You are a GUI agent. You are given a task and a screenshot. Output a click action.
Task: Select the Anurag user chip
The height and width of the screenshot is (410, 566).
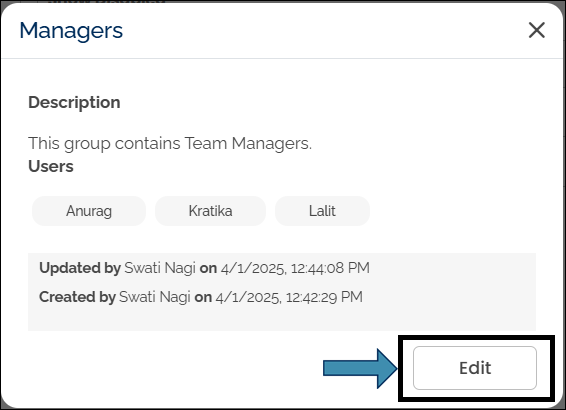(x=89, y=211)
